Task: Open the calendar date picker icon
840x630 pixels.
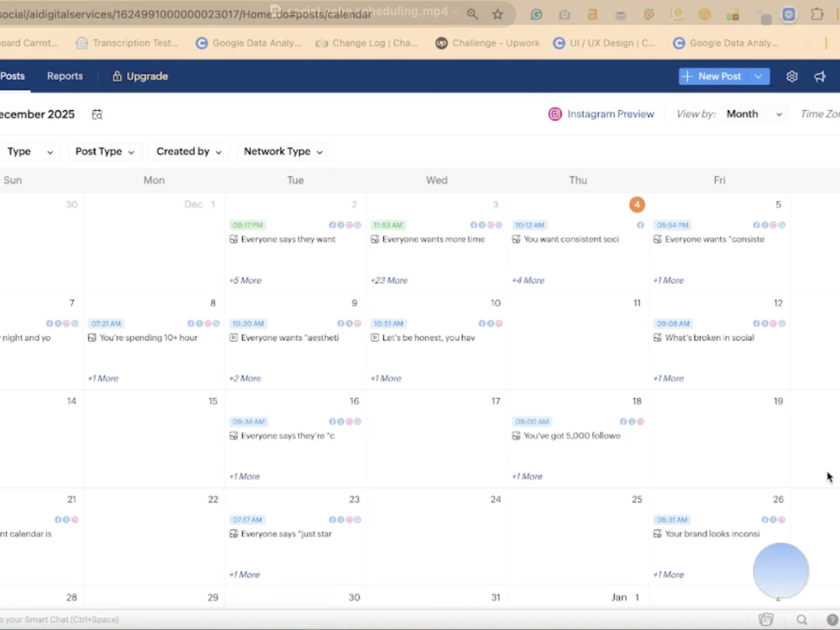Action: click(97, 114)
